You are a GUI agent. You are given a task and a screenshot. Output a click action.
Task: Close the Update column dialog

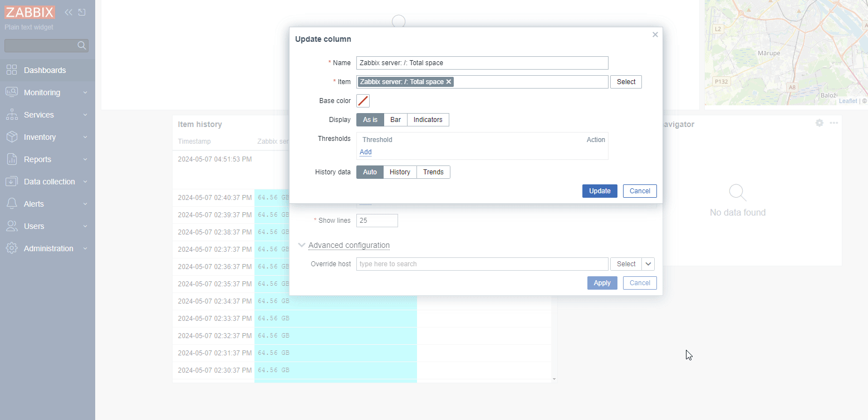click(x=655, y=35)
